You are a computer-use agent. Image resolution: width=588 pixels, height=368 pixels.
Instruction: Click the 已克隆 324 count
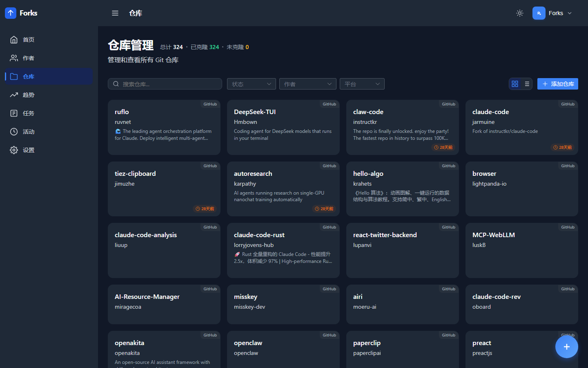pos(205,47)
